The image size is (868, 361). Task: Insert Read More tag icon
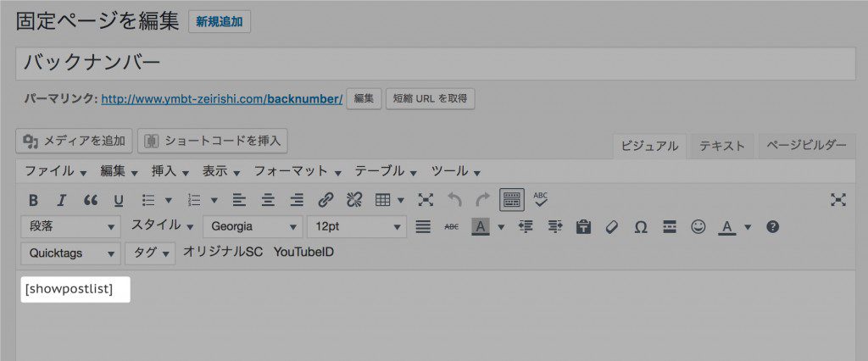click(670, 226)
